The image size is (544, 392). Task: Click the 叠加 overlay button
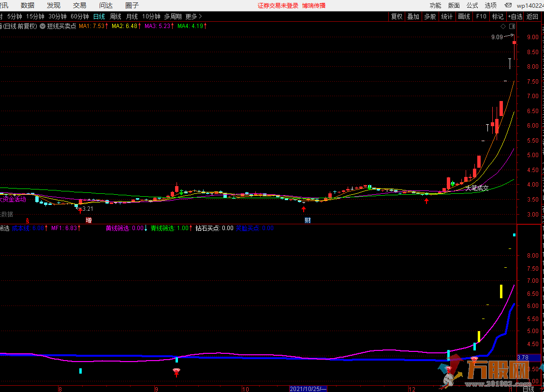pos(413,16)
